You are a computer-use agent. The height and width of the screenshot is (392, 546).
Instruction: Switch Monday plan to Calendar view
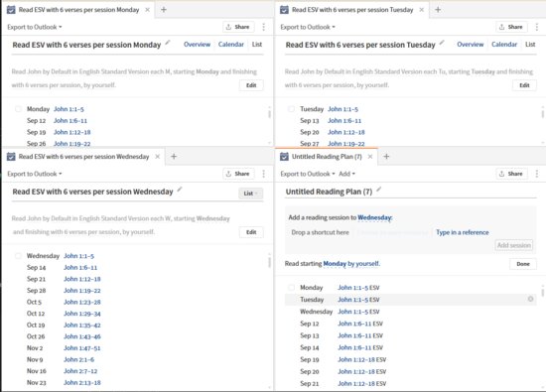231,45
